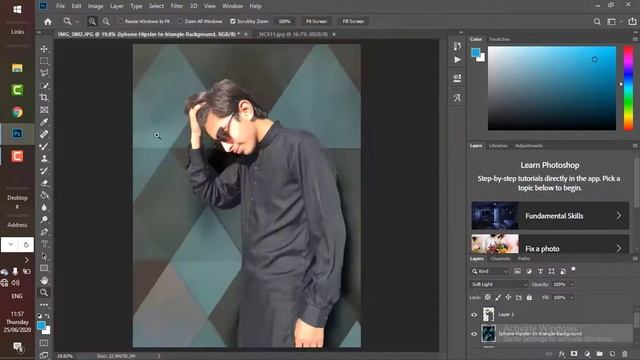Select the Lasso tool
This screenshot has height=360, width=640.
[44, 73]
